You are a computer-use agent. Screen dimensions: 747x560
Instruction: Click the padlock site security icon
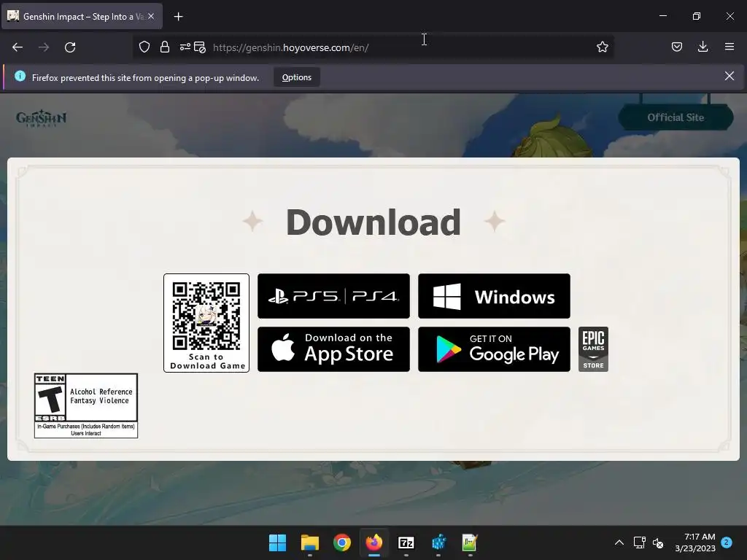pyautogui.click(x=165, y=47)
